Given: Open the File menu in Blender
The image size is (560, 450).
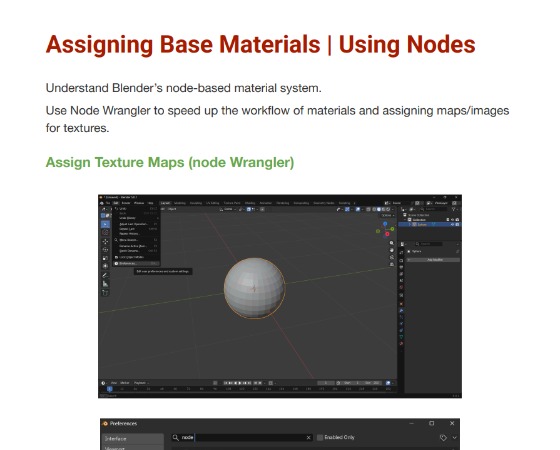Looking at the screenshot, I should [108, 203].
